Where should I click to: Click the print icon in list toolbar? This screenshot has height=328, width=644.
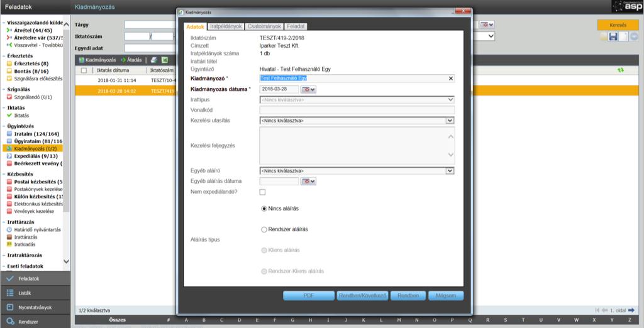[153, 60]
